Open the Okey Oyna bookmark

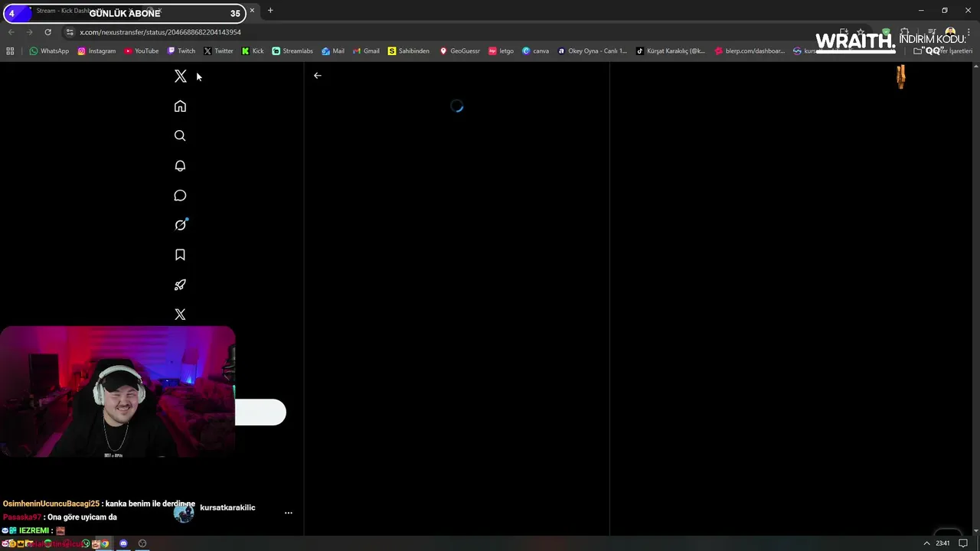592,51
